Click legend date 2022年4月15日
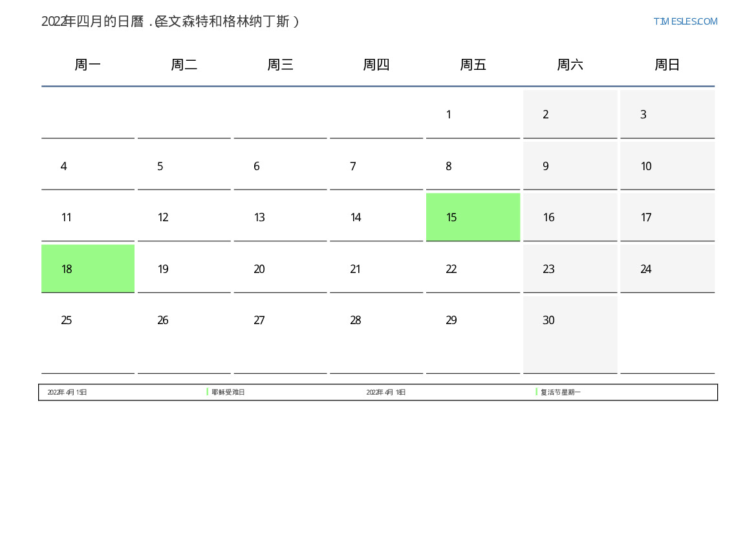The width and height of the screenshot is (756, 535). [x=67, y=393]
